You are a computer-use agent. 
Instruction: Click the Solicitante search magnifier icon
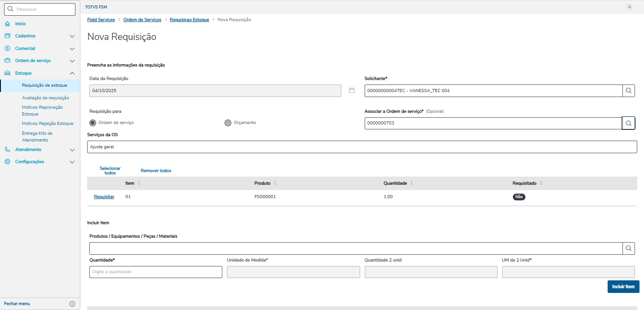pos(629,91)
